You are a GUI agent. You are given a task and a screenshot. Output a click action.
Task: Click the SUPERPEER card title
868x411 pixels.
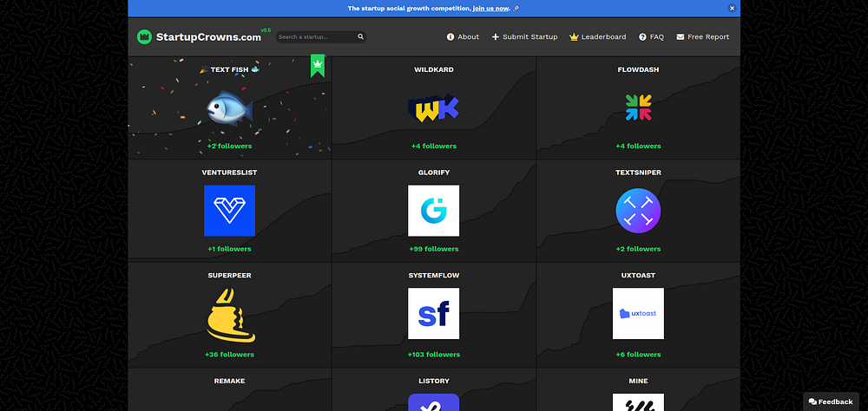(x=230, y=276)
